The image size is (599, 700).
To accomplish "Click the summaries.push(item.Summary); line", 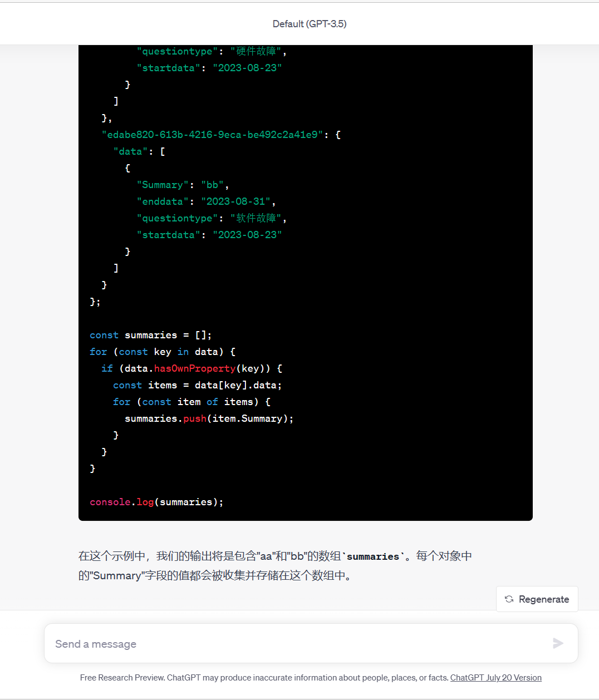I will point(209,418).
